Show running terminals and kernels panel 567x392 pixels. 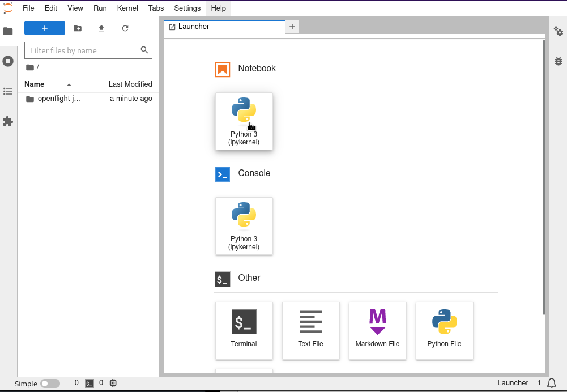coord(8,61)
